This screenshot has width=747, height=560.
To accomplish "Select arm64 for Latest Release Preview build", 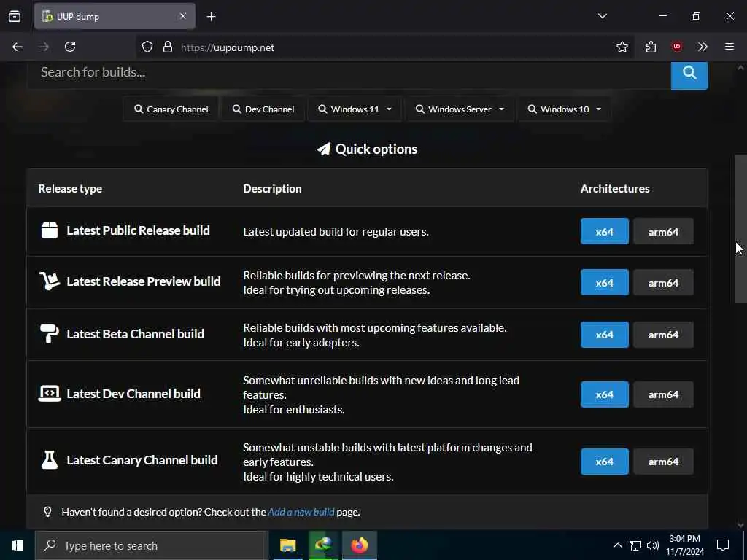I will point(662,282).
